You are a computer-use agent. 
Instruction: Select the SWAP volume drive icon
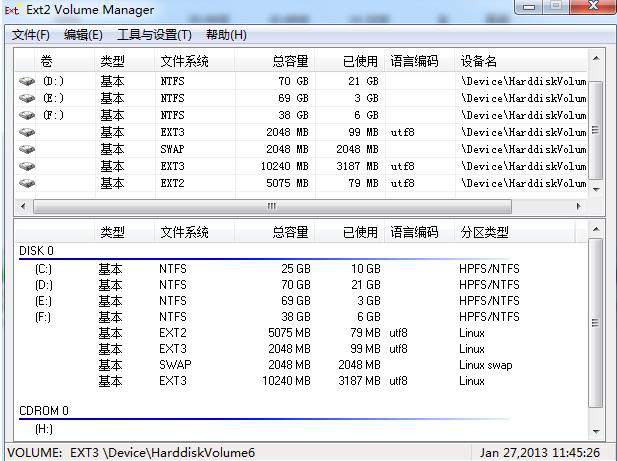[27, 149]
